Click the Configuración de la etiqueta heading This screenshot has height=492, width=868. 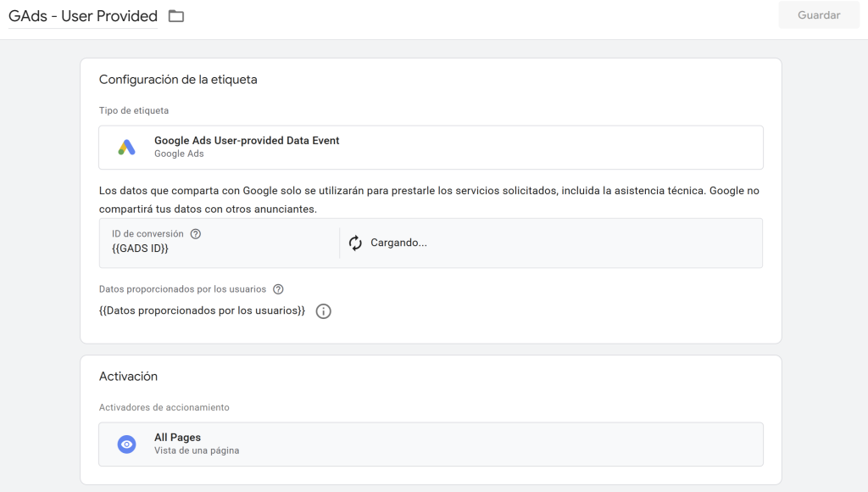178,80
